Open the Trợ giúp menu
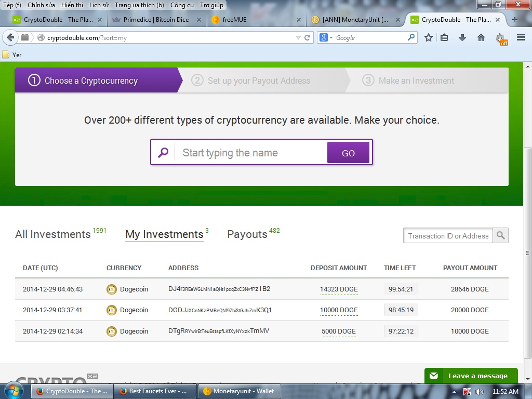Viewport: 532px width, 399px height. pos(212,5)
